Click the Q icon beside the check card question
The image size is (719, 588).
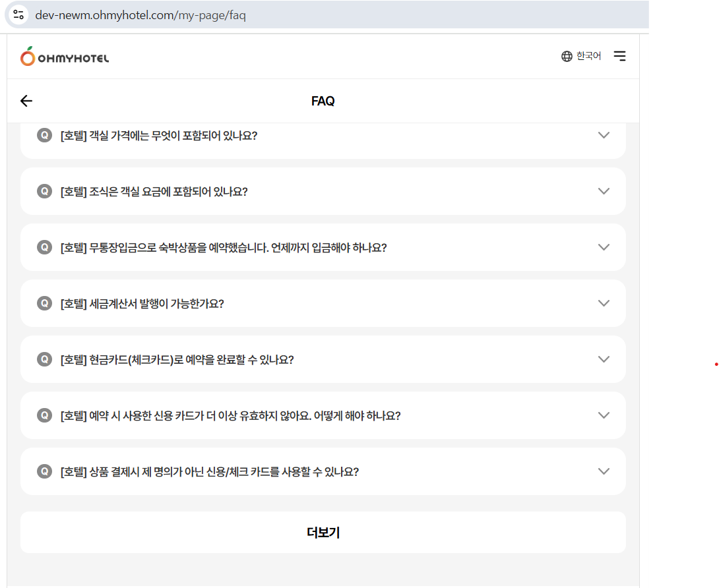point(44,359)
